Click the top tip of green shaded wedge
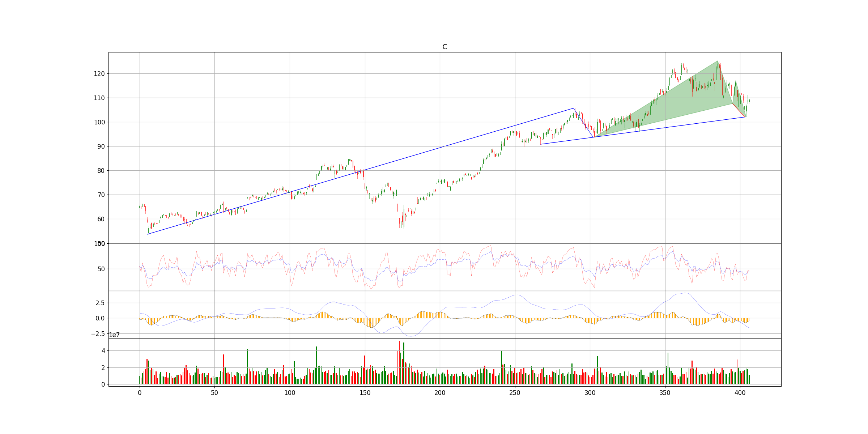868x434 pixels. tap(717, 61)
